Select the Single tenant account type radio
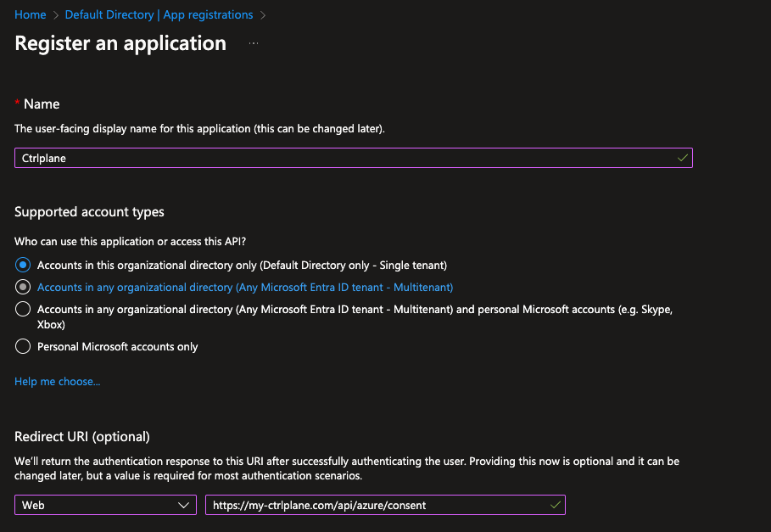 pyautogui.click(x=23, y=265)
